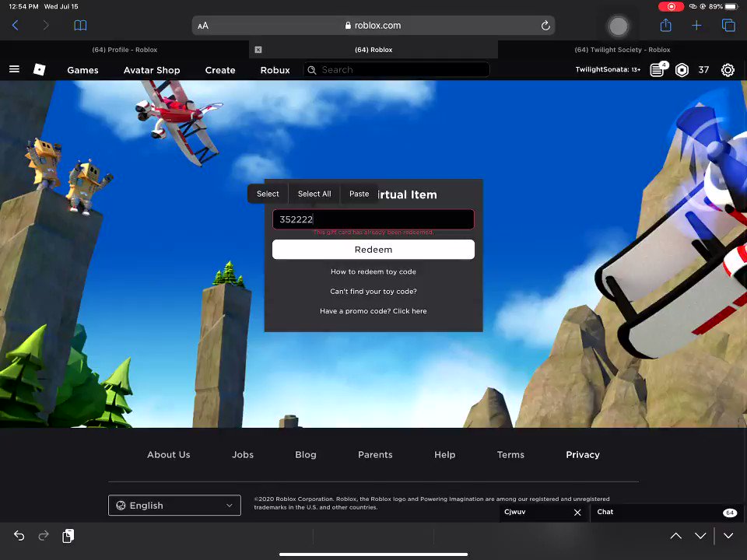Viewport: 747px width, 560px height.
Task: Open the Roblox hamburger menu
Action: [14, 69]
